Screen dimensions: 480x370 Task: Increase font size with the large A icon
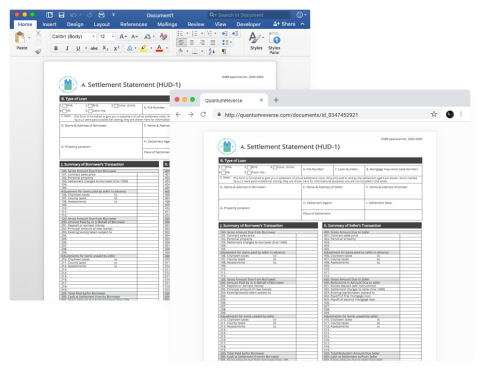123,36
